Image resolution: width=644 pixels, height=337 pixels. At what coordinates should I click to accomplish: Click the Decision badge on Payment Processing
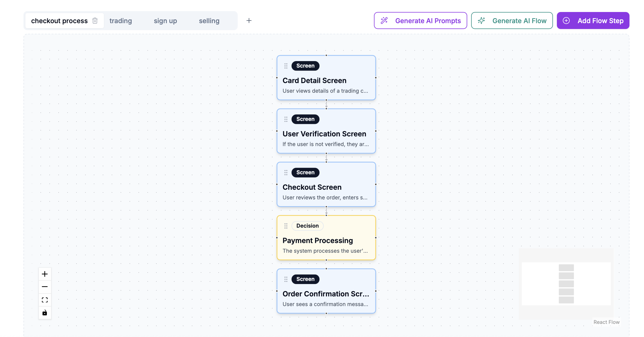pos(307,226)
